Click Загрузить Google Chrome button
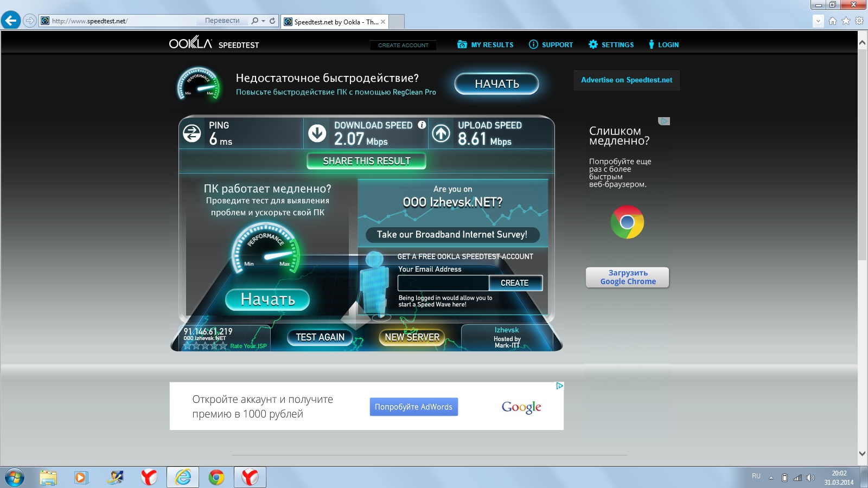The height and width of the screenshot is (488, 868). tap(628, 277)
